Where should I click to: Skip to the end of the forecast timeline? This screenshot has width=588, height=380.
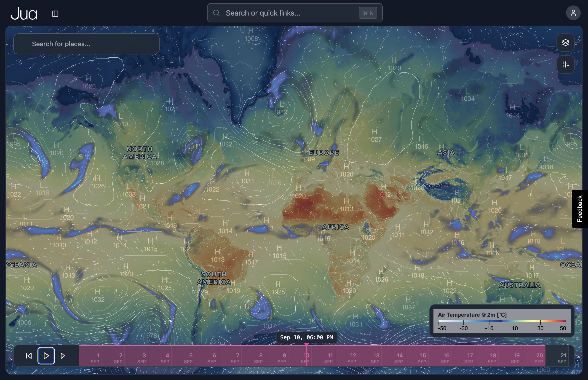pyautogui.click(x=63, y=356)
